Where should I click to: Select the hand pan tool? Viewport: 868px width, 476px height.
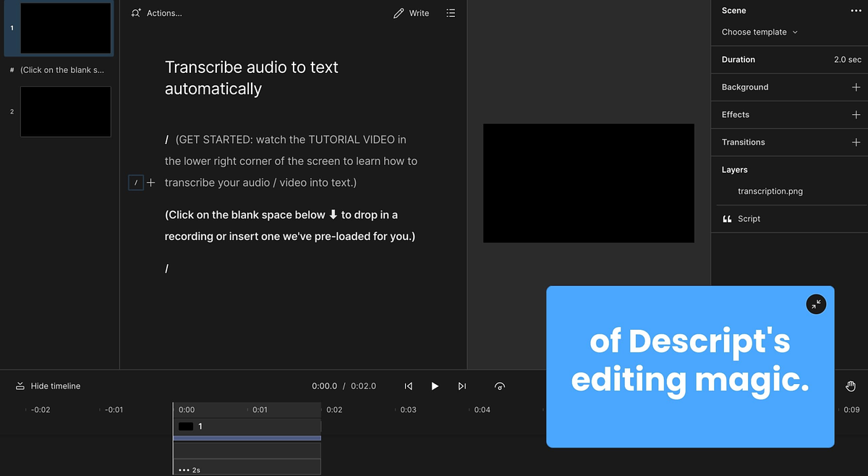[x=851, y=386]
